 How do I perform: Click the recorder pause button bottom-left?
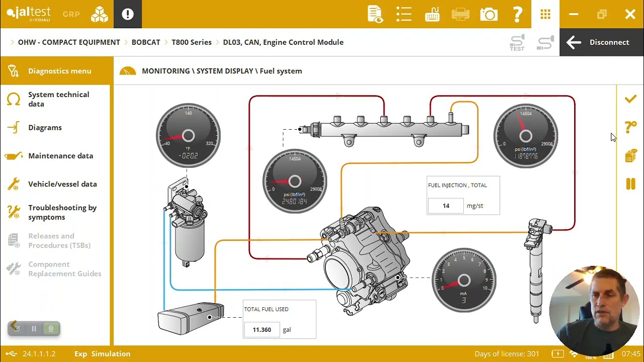coord(34,329)
